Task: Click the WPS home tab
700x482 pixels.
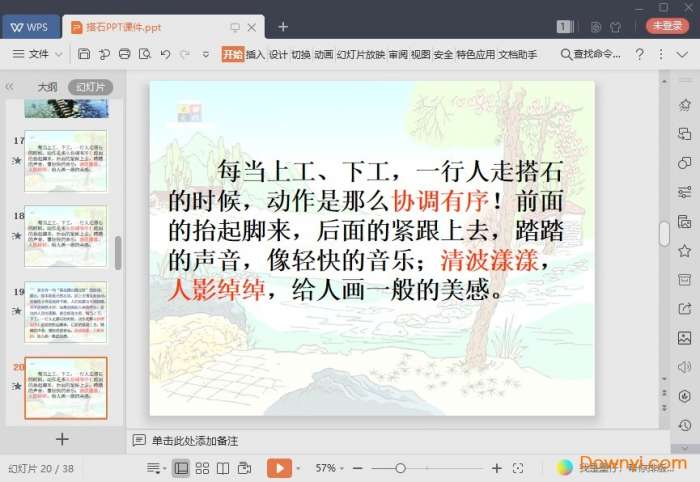Action: [30, 27]
